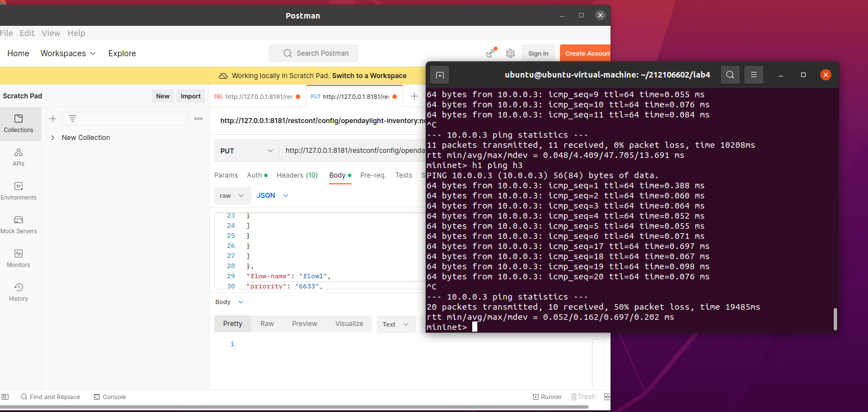This screenshot has height=412, width=868.
Task: Click the New button in Scratch Pad
Action: (163, 96)
